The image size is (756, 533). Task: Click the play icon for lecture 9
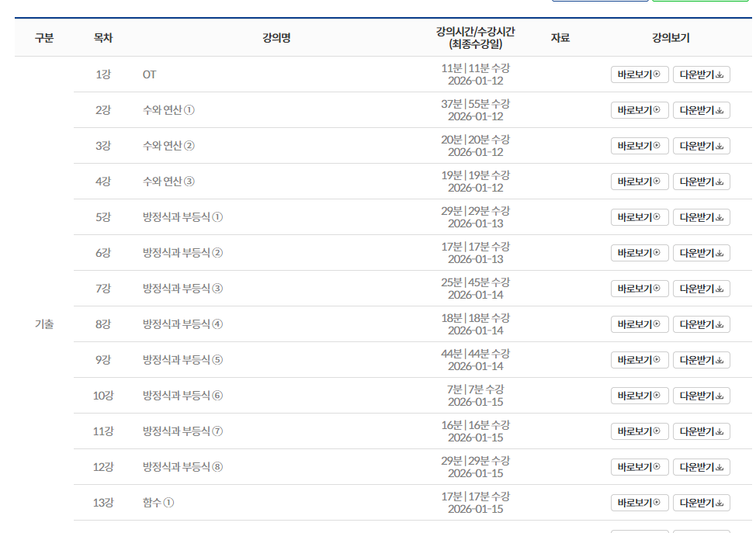657,360
